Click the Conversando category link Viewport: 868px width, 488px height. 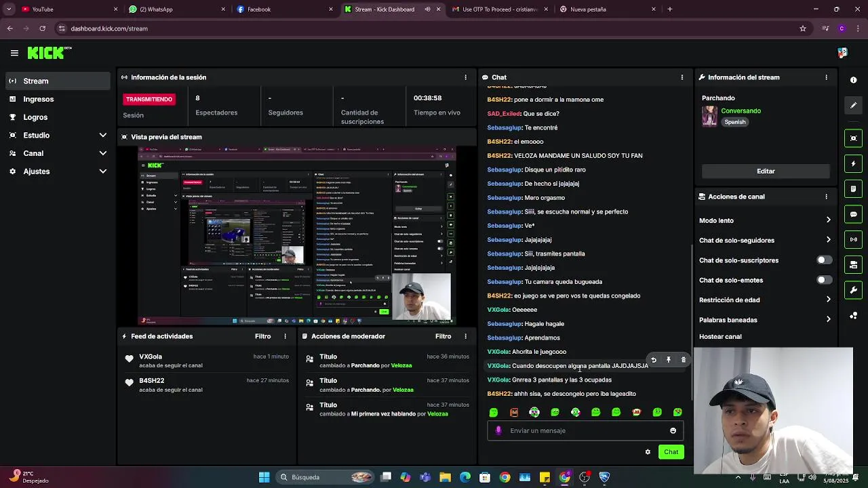741,111
